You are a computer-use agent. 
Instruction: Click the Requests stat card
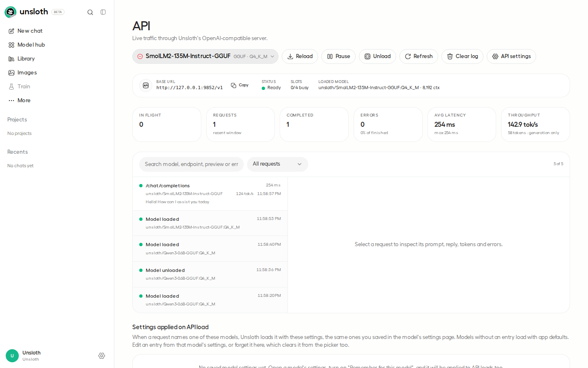click(x=241, y=124)
